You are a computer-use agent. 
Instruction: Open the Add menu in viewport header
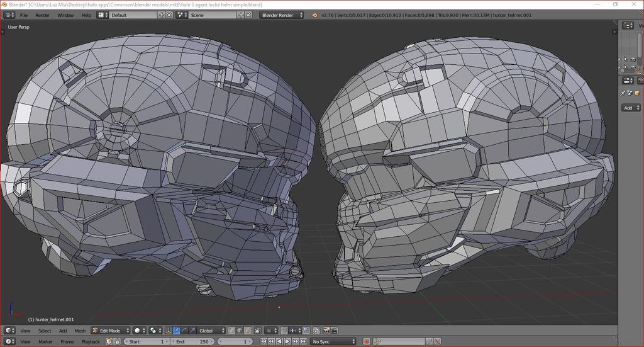(63, 331)
